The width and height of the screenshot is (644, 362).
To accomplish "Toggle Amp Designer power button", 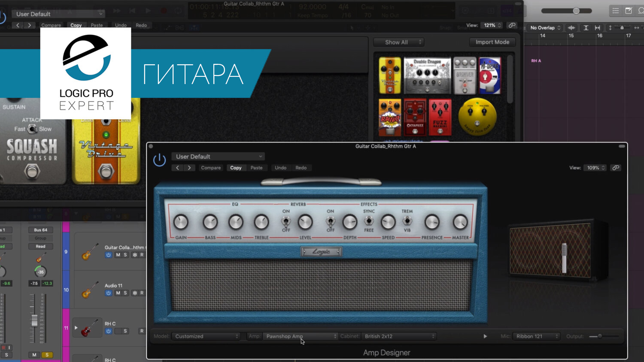I will [x=159, y=160].
